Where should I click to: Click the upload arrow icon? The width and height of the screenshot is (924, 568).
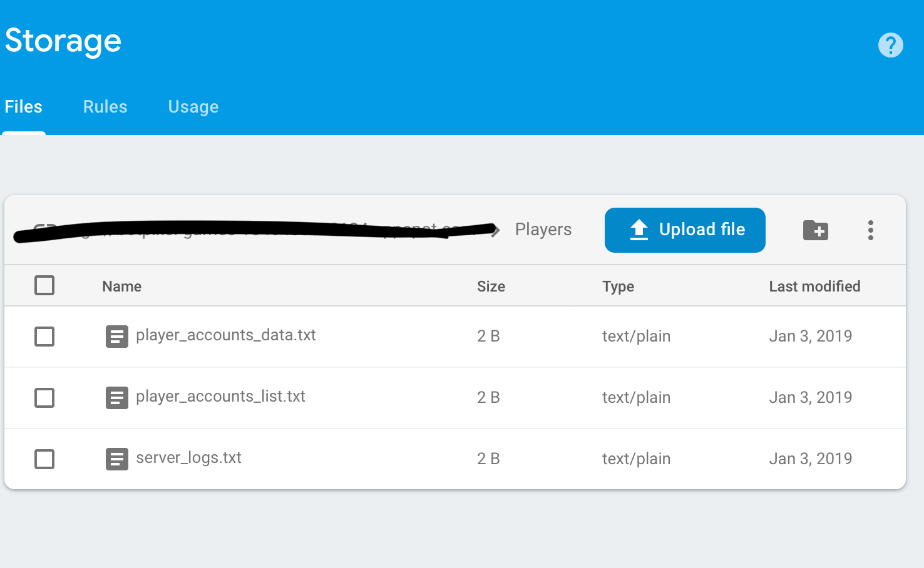[x=639, y=230]
